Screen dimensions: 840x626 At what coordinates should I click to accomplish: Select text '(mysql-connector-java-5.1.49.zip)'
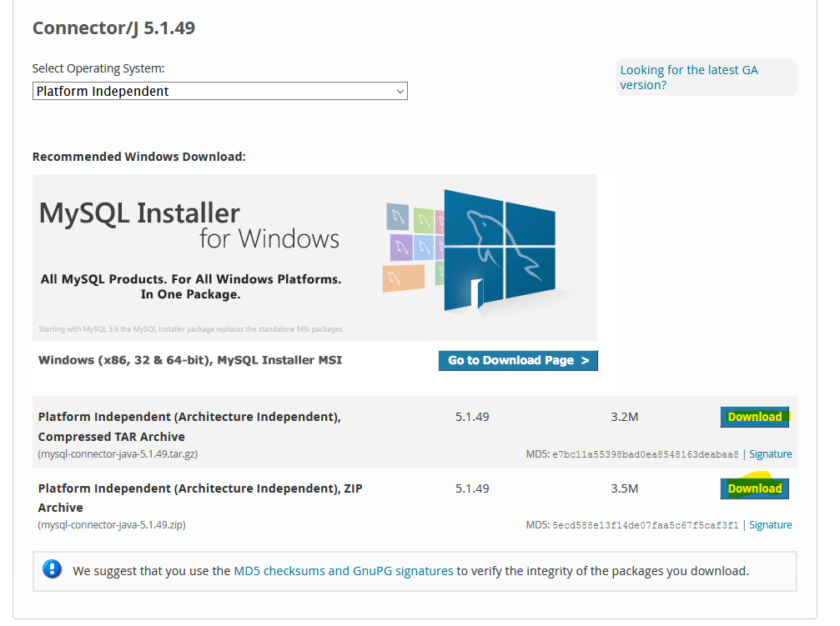112,525
